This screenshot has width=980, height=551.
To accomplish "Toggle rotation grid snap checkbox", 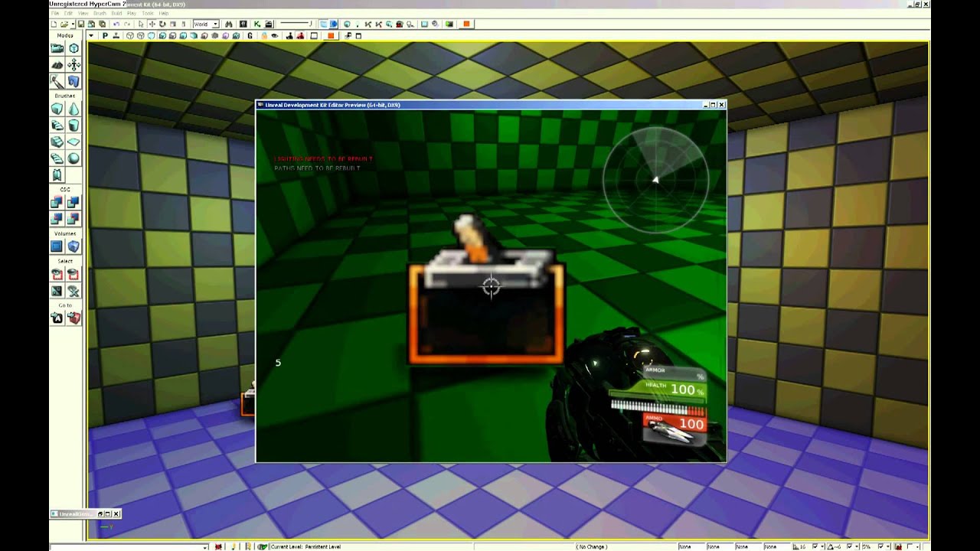I will point(849,546).
